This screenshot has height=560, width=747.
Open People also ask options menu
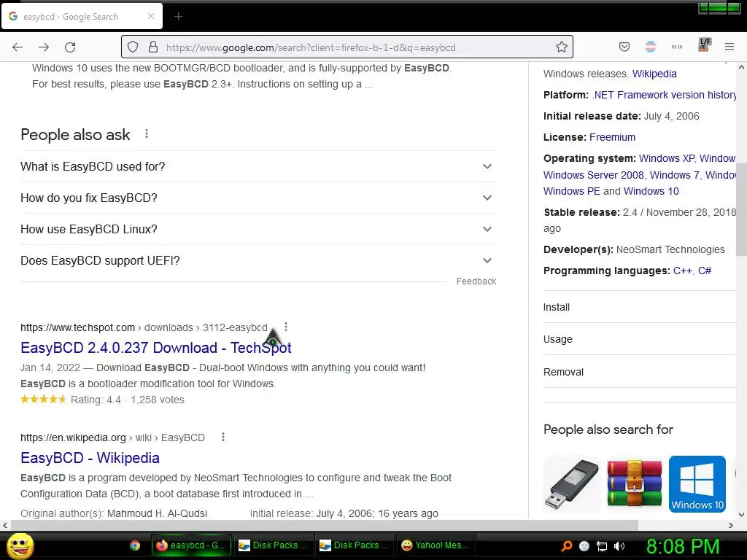(x=146, y=134)
